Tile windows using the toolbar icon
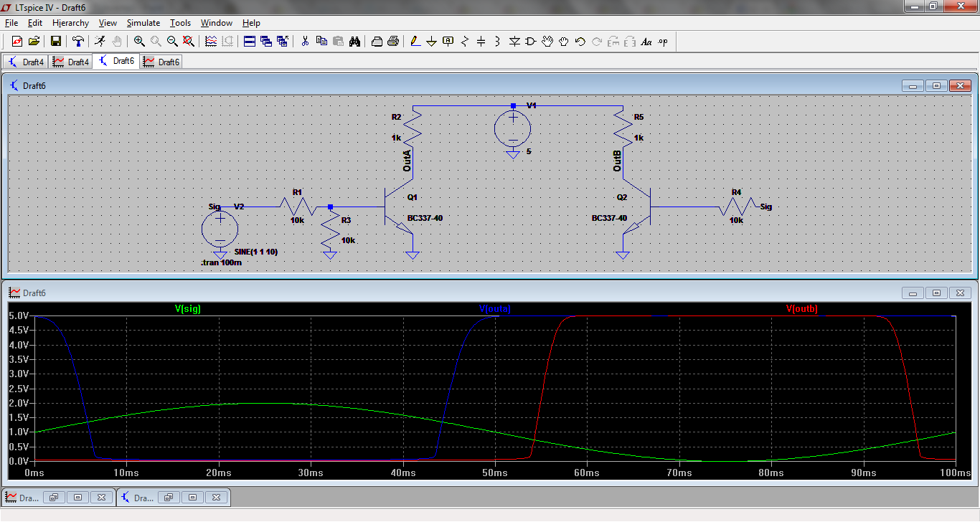This screenshot has height=522, width=980. click(250, 42)
